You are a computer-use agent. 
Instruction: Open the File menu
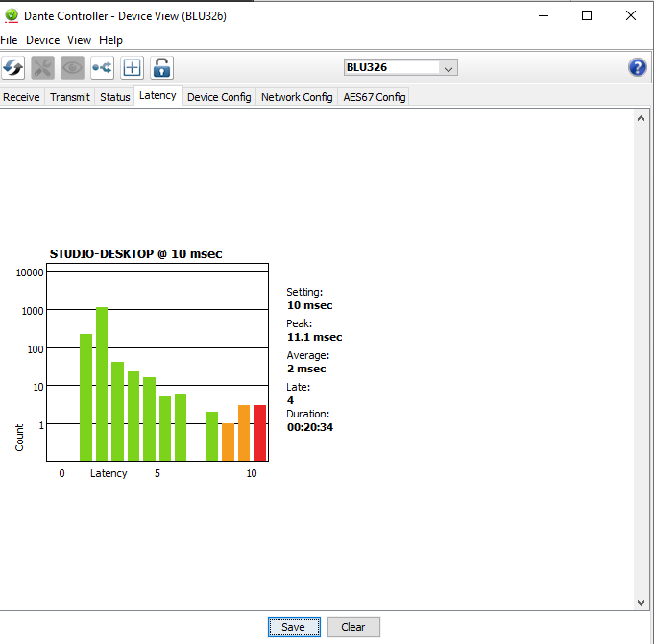(10, 40)
